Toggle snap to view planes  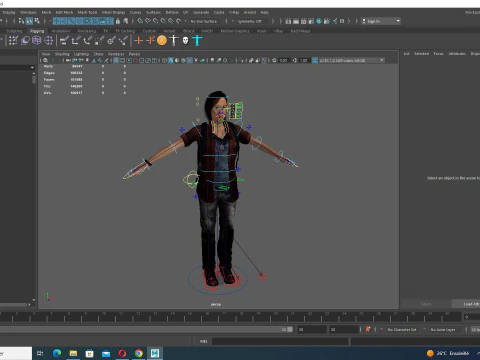171,21
